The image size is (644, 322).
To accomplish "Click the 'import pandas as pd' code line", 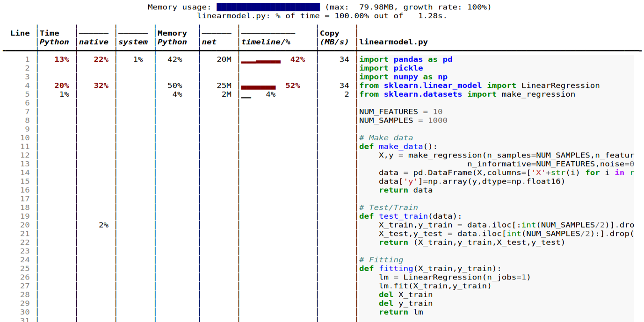I will tap(405, 59).
